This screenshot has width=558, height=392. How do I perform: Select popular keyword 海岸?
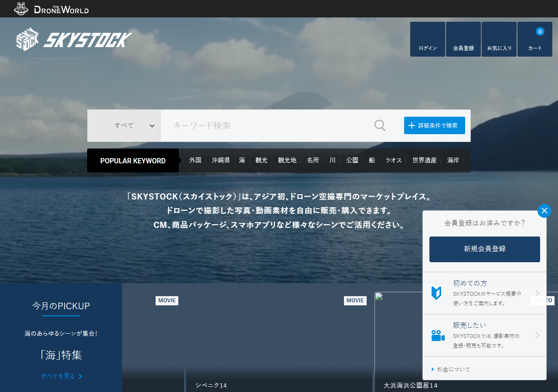point(453,160)
